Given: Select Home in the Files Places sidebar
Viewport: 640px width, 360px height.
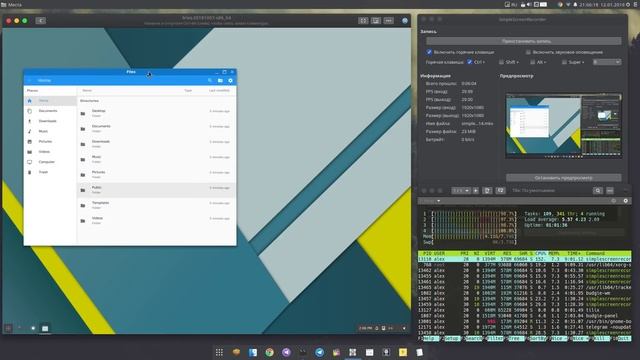Looking at the screenshot, I should point(50,100).
